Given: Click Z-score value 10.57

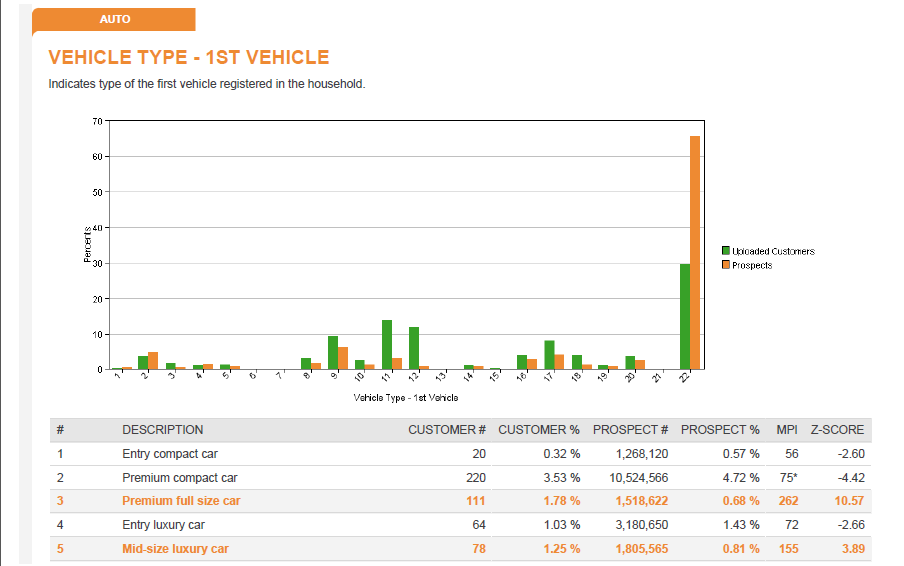Looking at the screenshot, I should pos(849,501).
